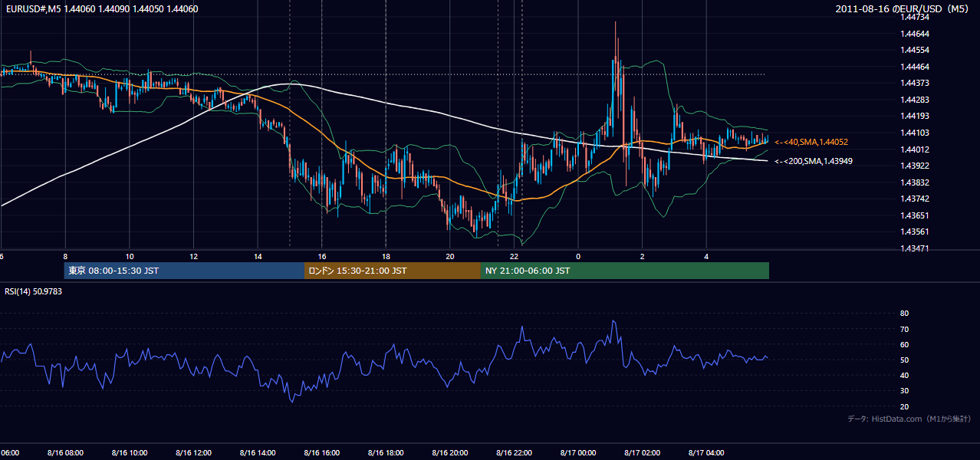Select the London 15:30-21:00 JST session bar
980x460 pixels.
coord(393,271)
